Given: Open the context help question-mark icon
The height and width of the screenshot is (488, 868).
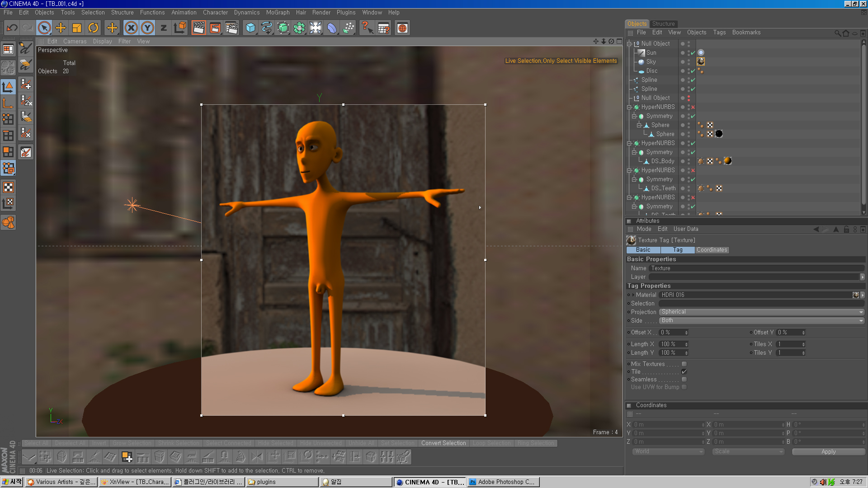Looking at the screenshot, I should click(367, 28).
